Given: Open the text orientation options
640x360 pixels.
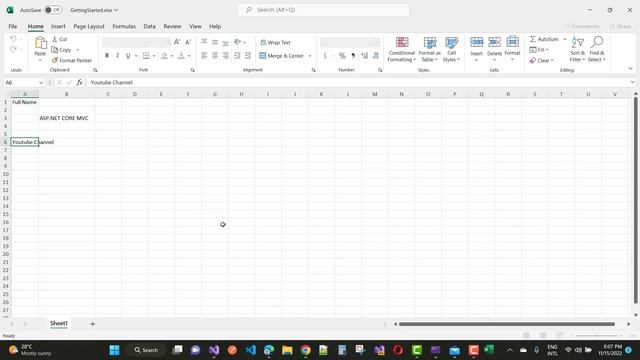Looking at the screenshot, I should coord(240,42).
